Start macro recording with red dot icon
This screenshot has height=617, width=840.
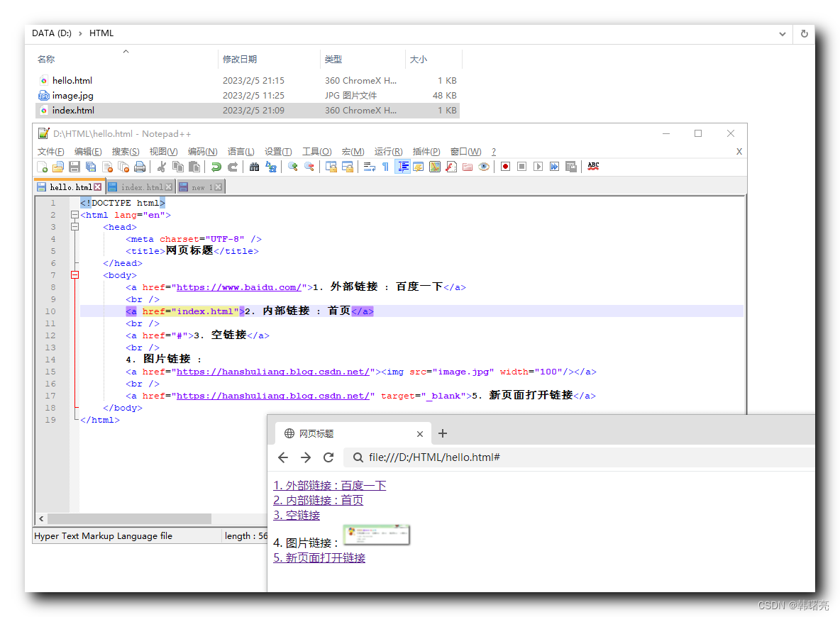[x=505, y=167]
